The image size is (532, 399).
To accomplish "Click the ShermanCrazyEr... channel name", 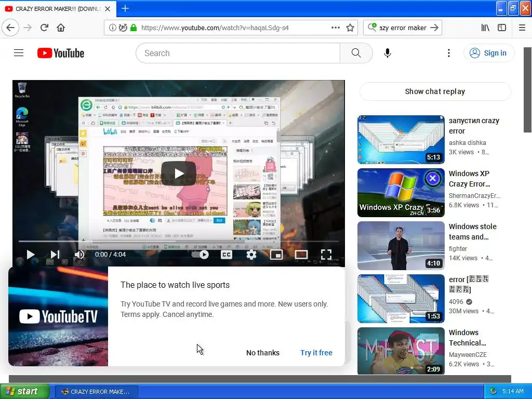I will coord(474,196).
